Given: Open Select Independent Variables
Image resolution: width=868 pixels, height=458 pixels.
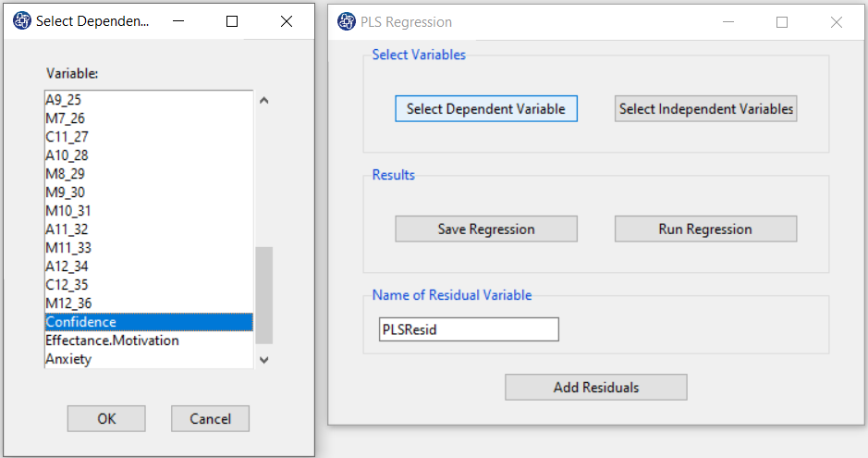Looking at the screenshot, I should 706,108.
